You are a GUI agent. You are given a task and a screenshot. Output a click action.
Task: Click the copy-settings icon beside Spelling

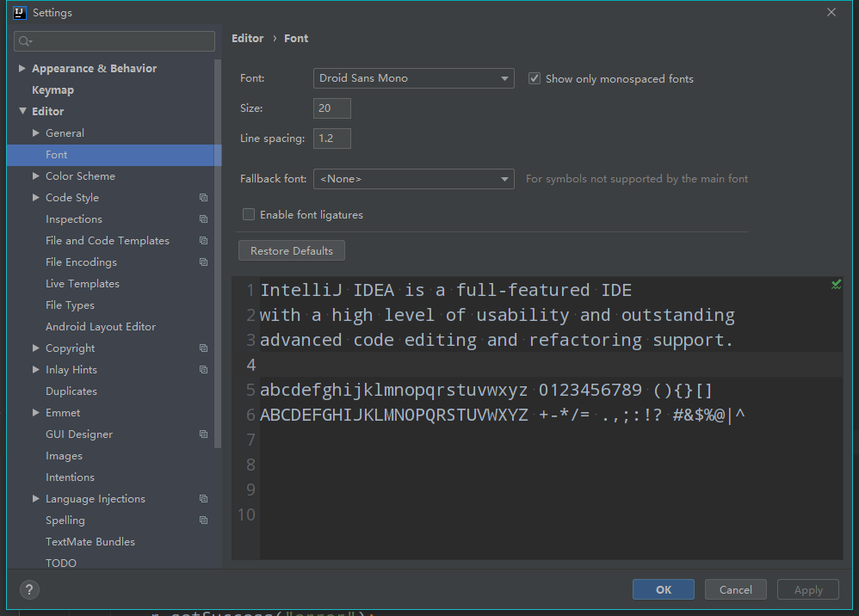point(203,520)
